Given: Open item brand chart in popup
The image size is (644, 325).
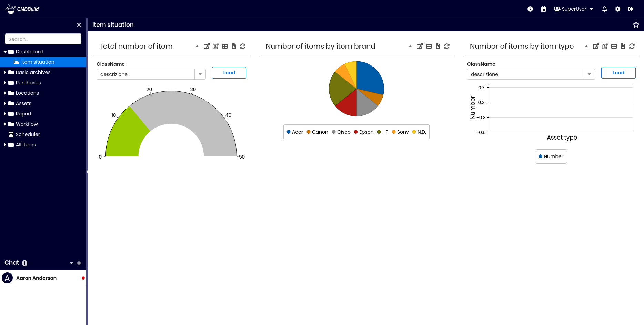Looking at the screenshot, I should click(420, 46).
